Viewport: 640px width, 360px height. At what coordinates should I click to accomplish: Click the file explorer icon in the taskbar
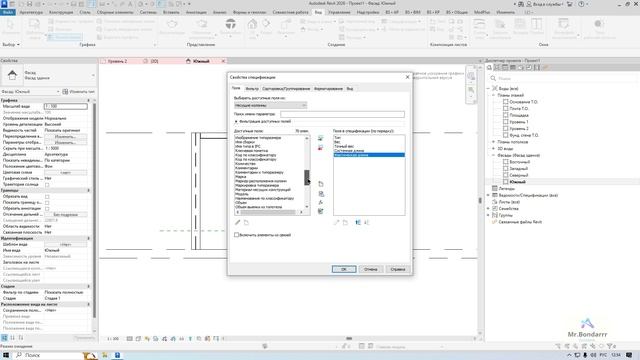coord(105,355)
